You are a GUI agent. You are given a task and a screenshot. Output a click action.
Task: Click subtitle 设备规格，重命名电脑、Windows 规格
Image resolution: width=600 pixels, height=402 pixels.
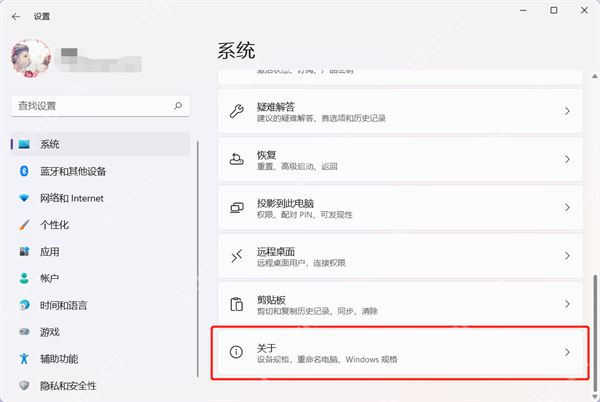(x=327, y=359)
